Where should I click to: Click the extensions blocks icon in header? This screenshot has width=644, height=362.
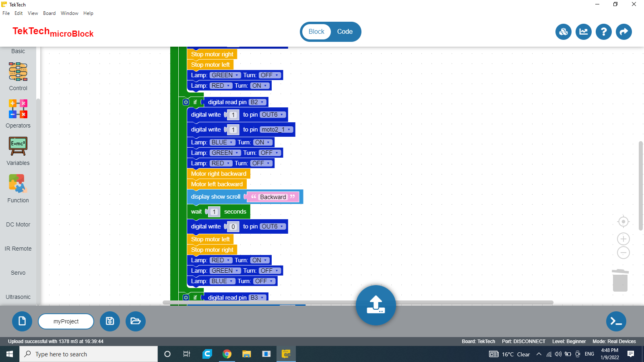pyautogui.click(x=563, y=32)
